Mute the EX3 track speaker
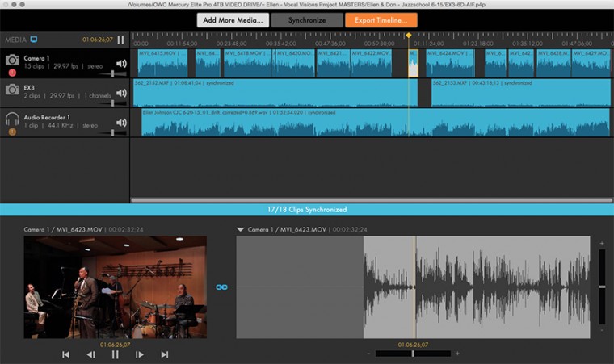Viewport: 614px width, 364px height. tap(121, 93)
